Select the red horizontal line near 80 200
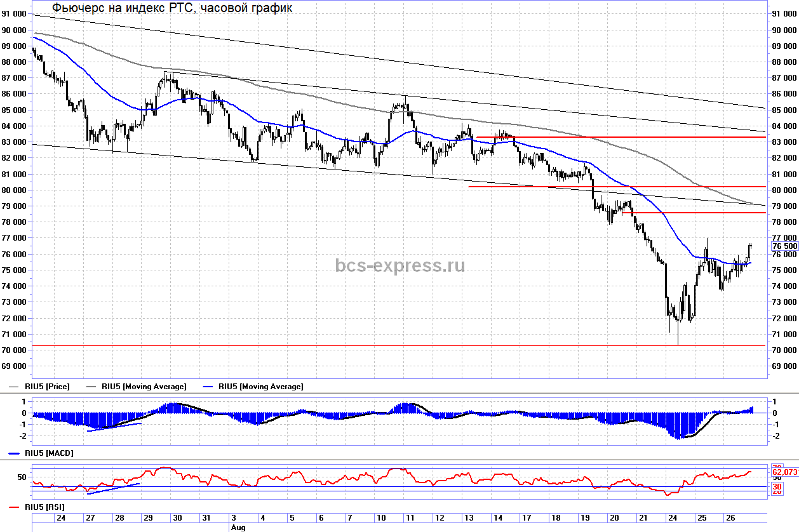Image resolution: width=799 pixels, height=532 pixels. 635,187
